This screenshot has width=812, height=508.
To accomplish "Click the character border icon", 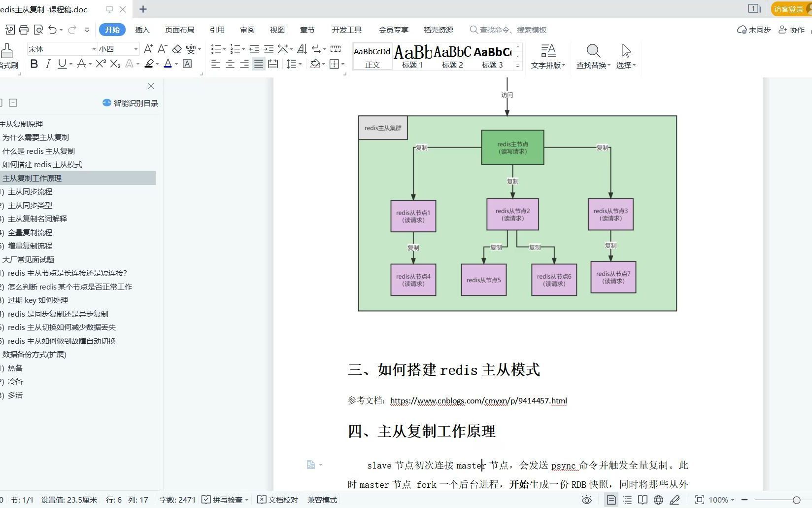I will 187,64.
